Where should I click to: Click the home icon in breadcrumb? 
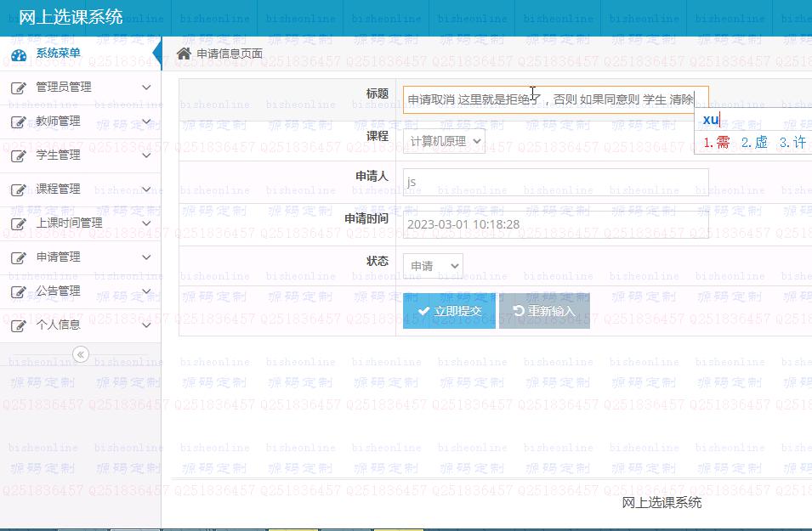click(184, 54)
